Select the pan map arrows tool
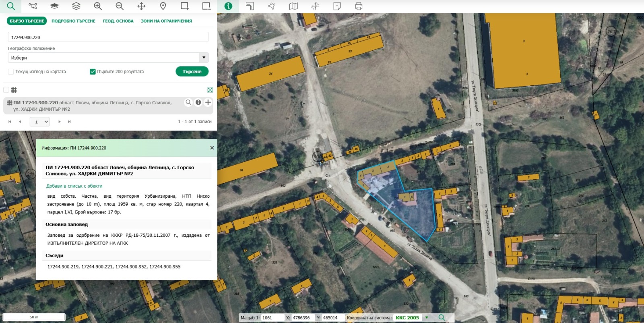This screenshot has height=323, width=644. click(141, 6)
